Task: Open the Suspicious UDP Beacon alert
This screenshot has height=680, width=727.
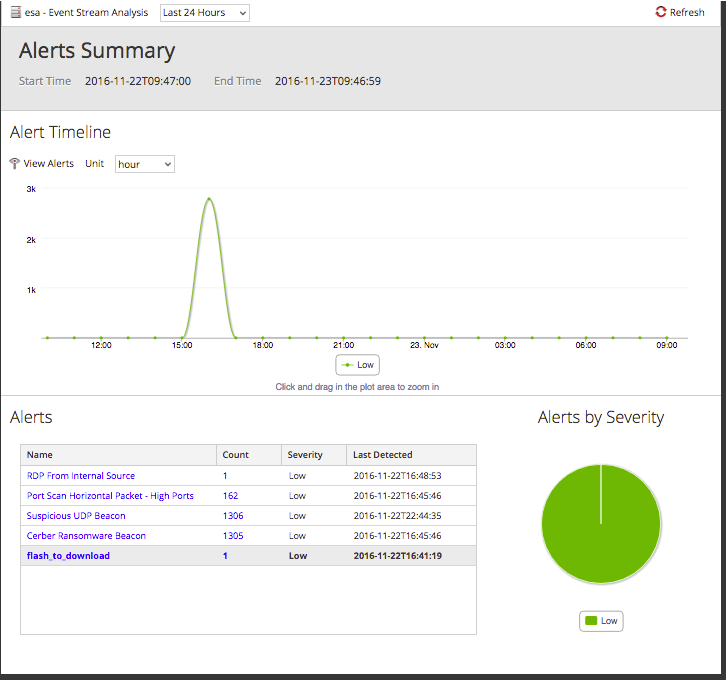Action: point(76,516)
